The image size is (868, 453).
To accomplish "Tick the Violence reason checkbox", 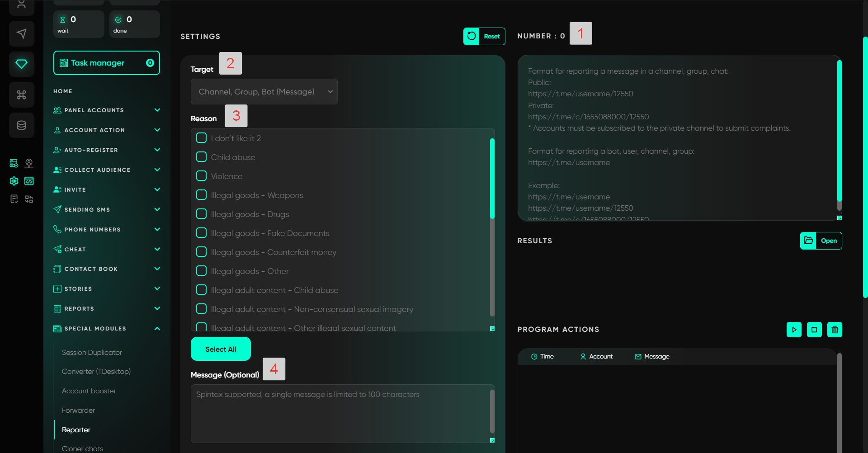I will click(202, 176).
